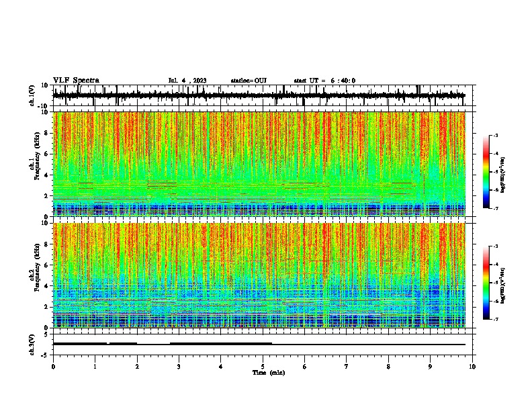Click time axis tick label "1"
532x411 pixels.
pyautogui.click(x=95, y=367)
